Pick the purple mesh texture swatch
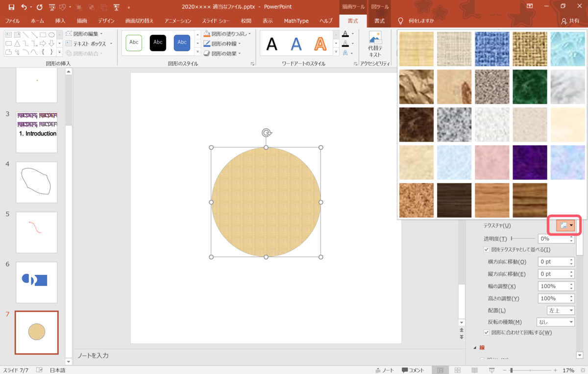Image resolution: width=588 pixels, height=374 pixels. 530,162
